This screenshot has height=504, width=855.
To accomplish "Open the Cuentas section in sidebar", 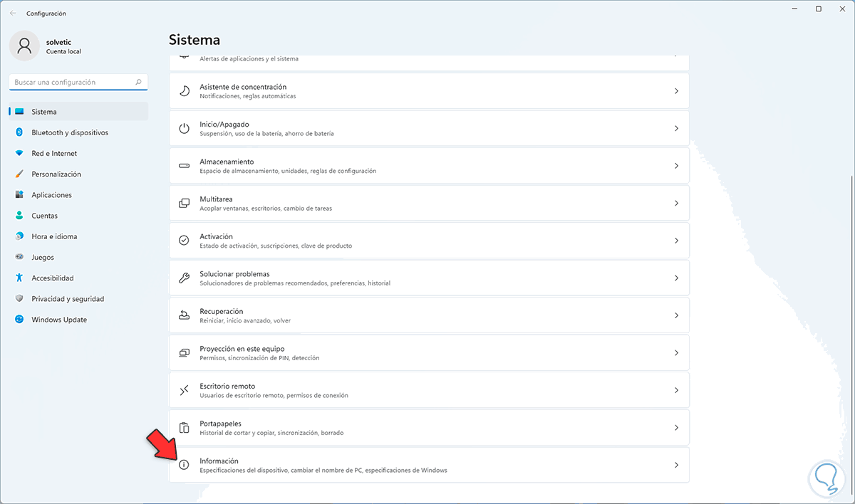I will 45,216.
